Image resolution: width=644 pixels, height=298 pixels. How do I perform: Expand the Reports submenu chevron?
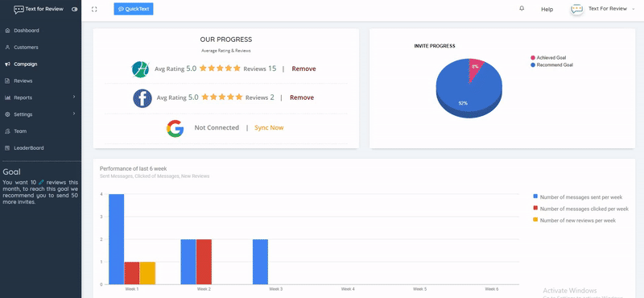pyautogui.click(x=74, y=97)
